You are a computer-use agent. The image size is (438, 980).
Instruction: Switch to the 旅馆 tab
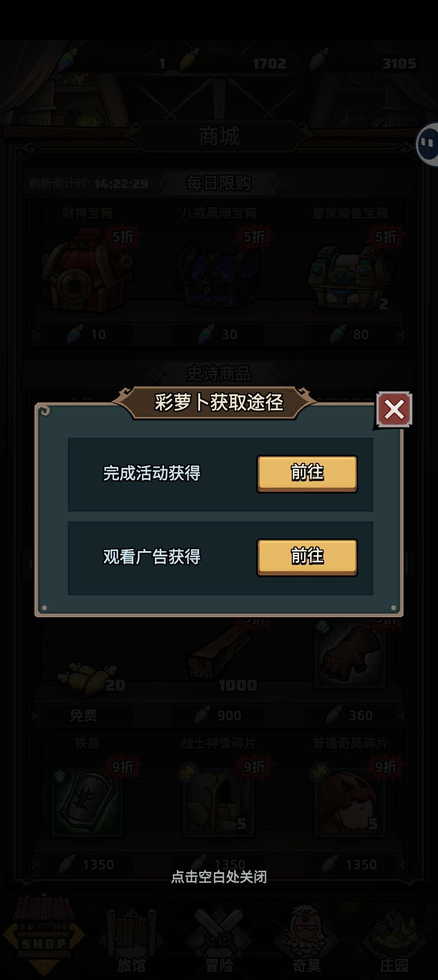tap(131, 940)
